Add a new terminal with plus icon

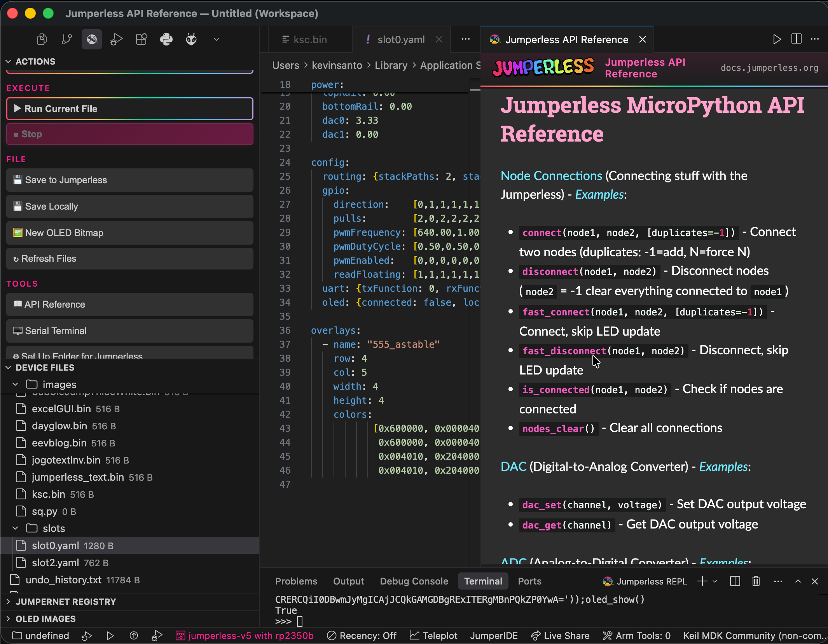pyautogui.click(x=702, y=581)
